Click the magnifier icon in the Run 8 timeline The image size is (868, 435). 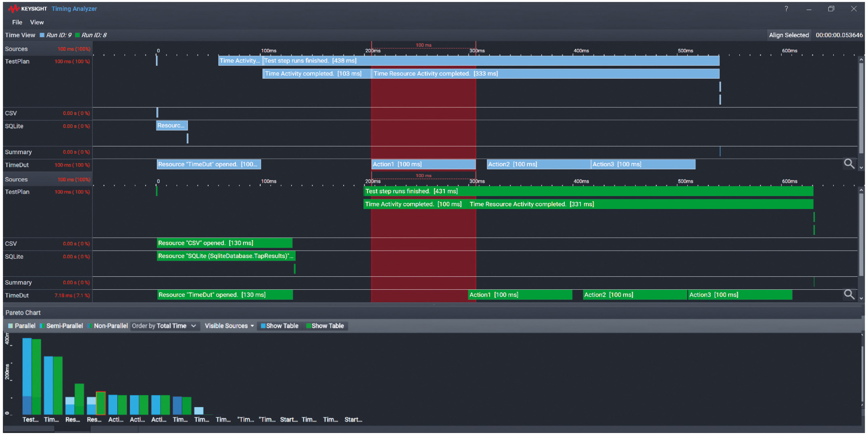(849, 294)
